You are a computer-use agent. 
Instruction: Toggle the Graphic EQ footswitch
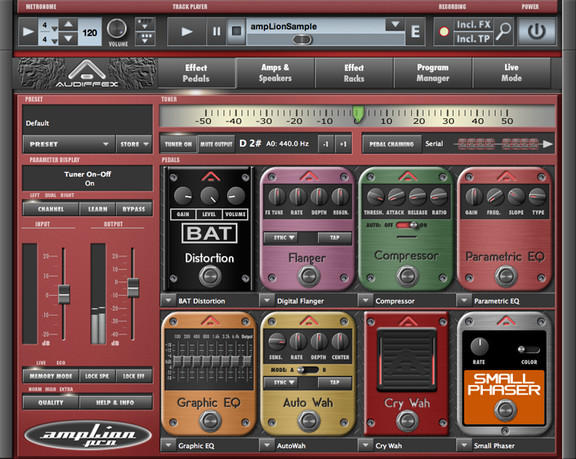tap(210, 421)
